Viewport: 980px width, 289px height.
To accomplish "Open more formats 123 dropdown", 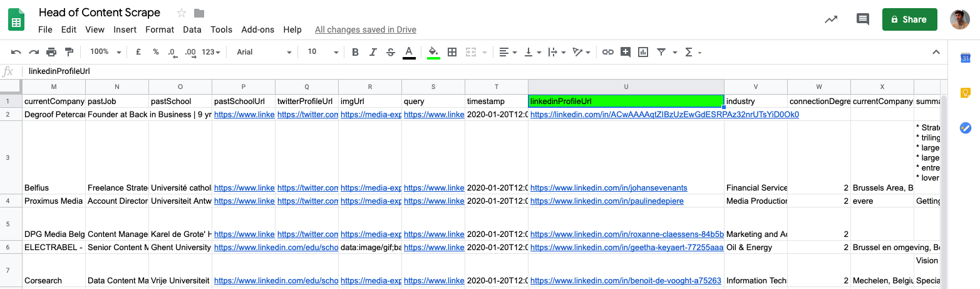I will pos(211,52).
